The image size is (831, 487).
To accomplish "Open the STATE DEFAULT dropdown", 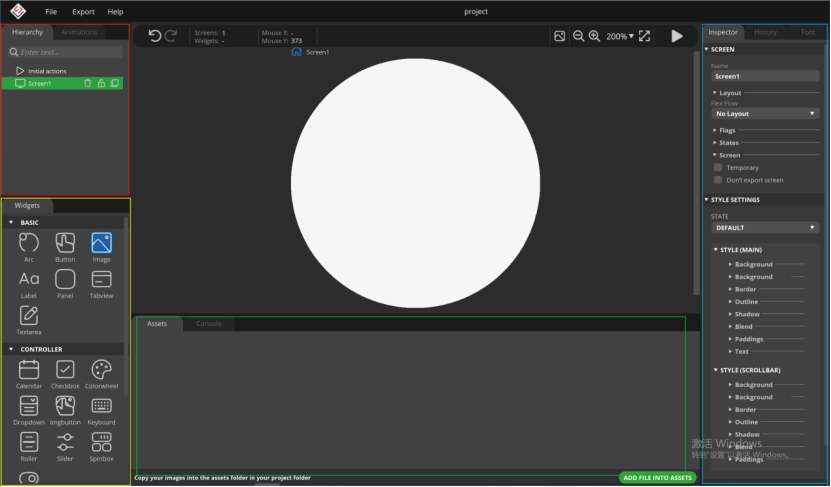I will 765,228.
